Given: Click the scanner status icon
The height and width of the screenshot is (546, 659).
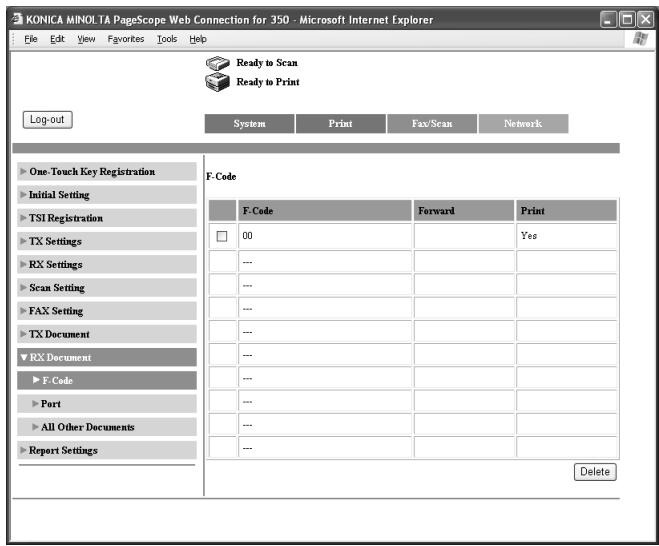Looking at the screenshot, I should 218,63.
